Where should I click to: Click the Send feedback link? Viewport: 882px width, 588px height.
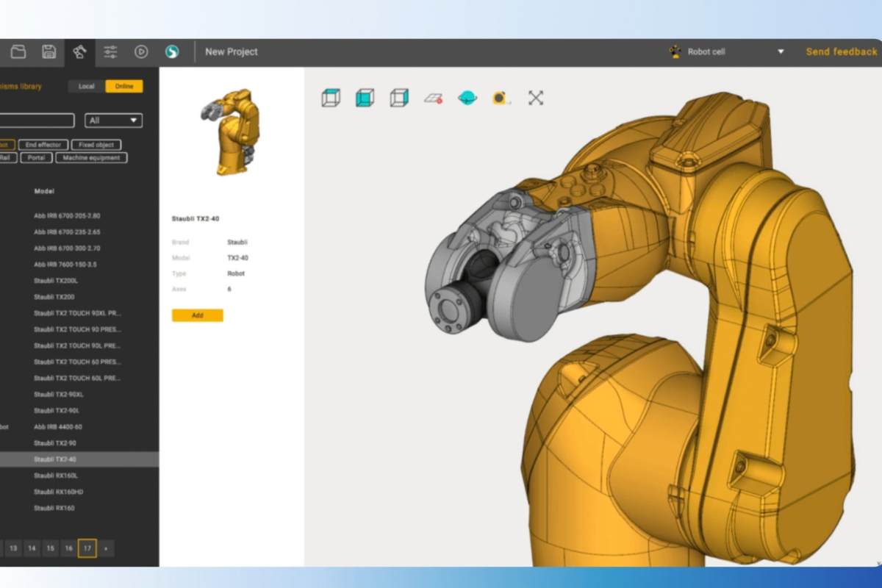[x=841, y=51]
